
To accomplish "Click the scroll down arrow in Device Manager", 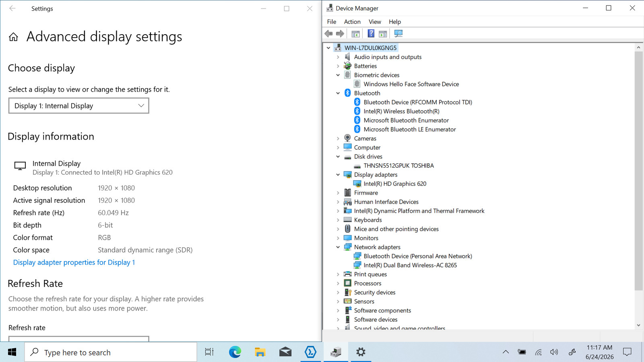I will [638, 325].
